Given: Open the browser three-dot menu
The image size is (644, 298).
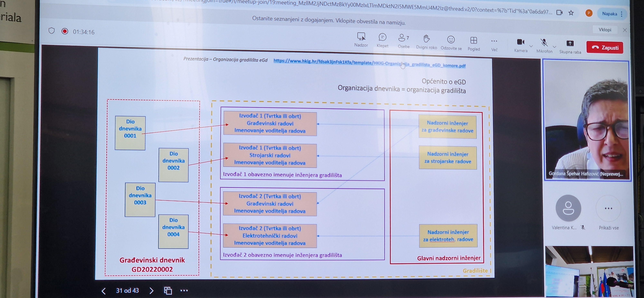Looking at the screenshot, I should 622,14.
